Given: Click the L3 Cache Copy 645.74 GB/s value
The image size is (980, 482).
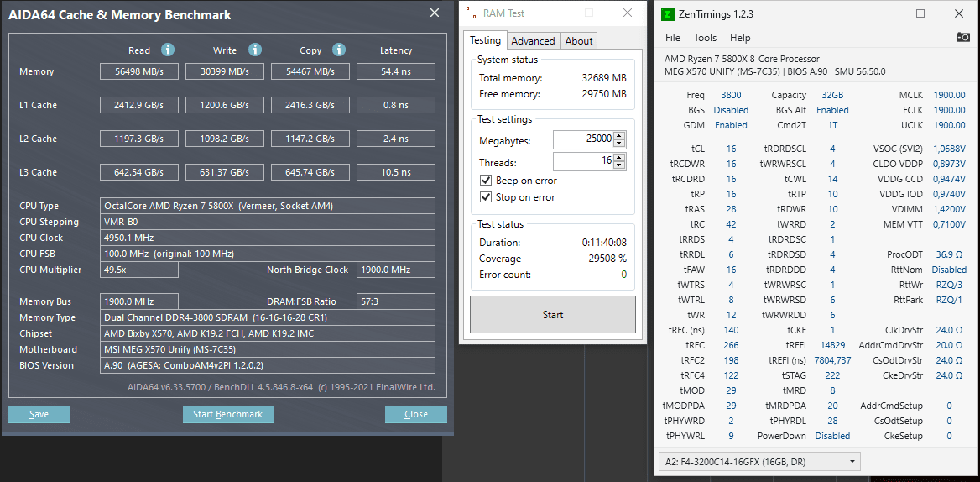Looking at the screenshot, I should (310, 172).
